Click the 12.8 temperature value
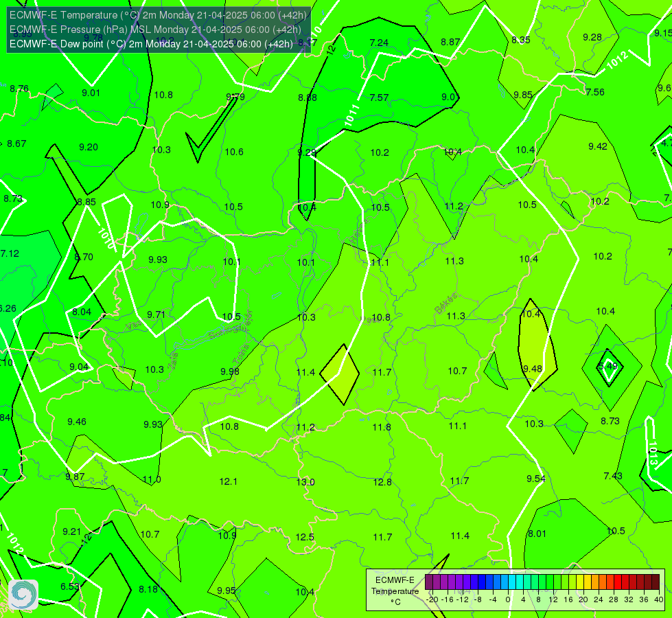 382,482
